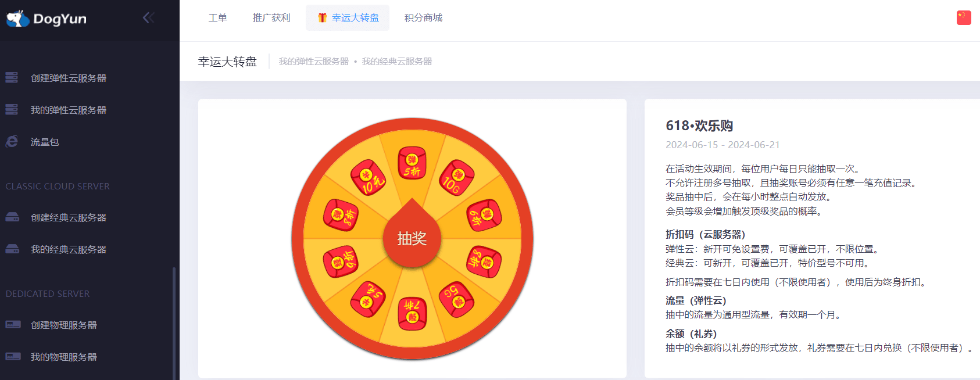Open the China flag language selector

pyautogui.click(x=964, y=17)
